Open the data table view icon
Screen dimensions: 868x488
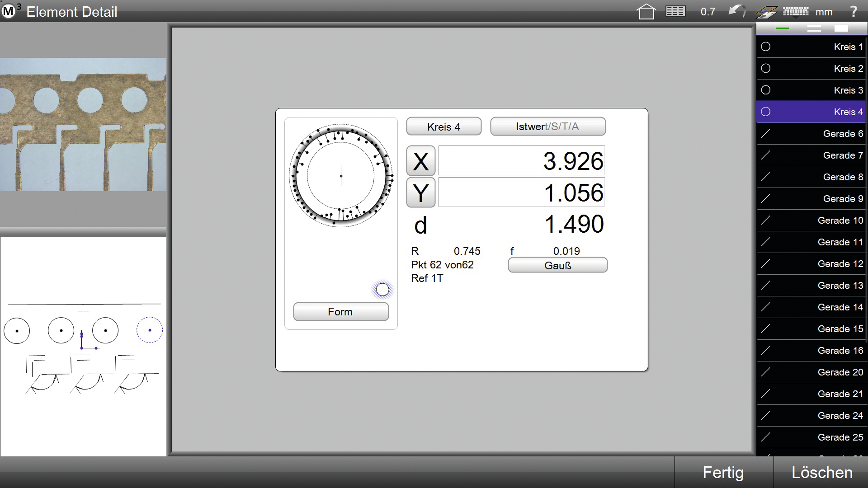(x=675, y=11)
